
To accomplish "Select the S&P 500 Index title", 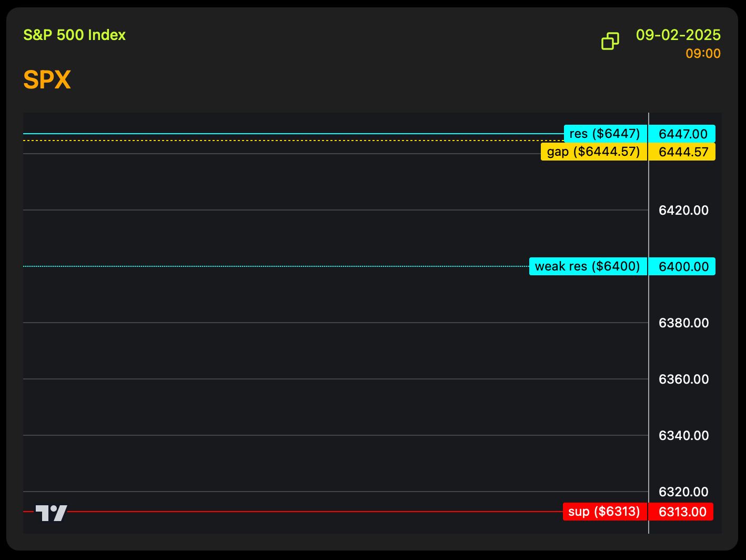I will (x=75, y=35).
